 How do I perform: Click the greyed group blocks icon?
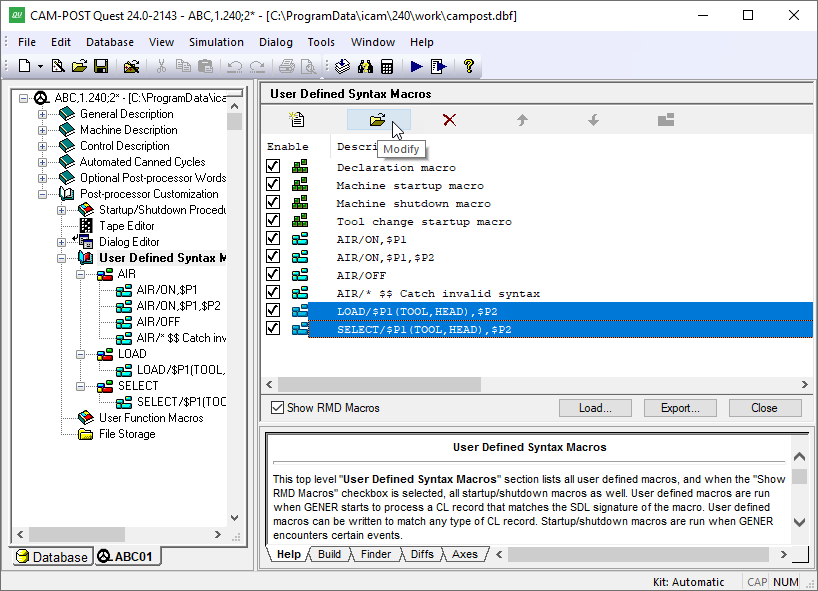pos(666,120)
